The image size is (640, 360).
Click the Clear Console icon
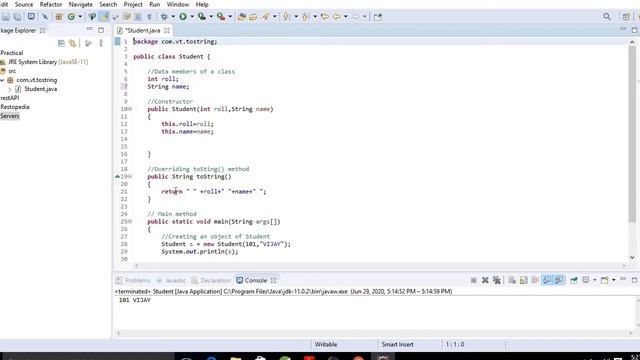(512, 280)
